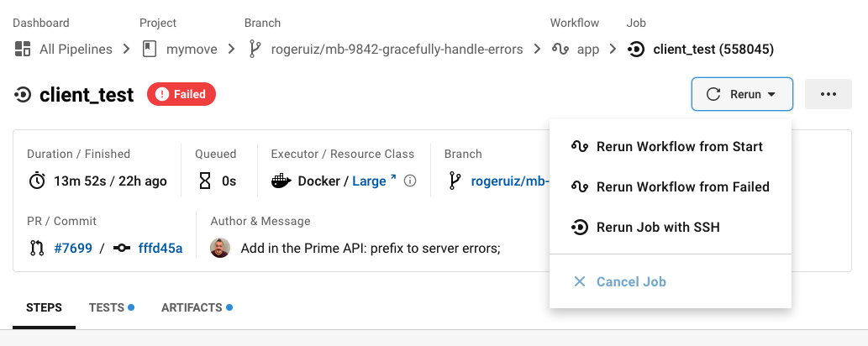Choose Rerun Workflow from Failed
The image size is (868, 346).
671,187
